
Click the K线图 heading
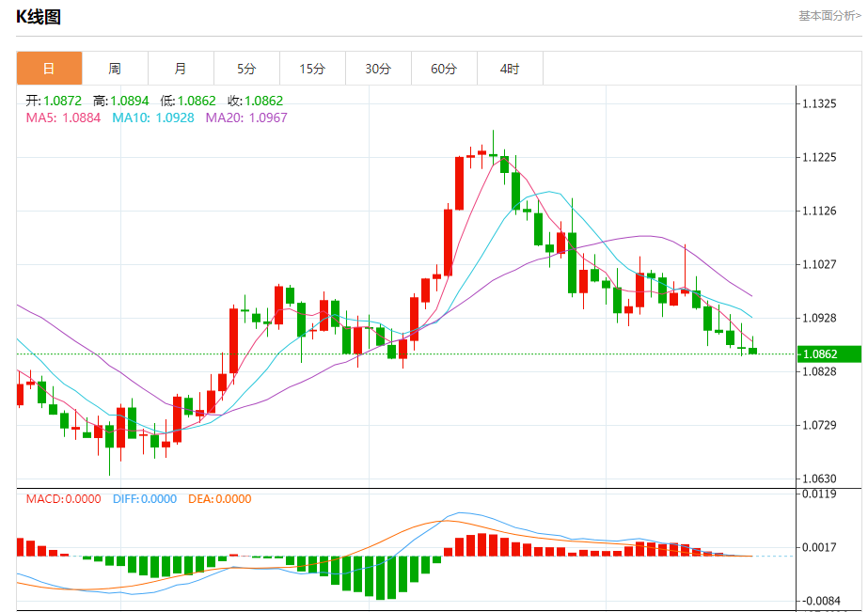pyautogui.click(x=39, y=17)
